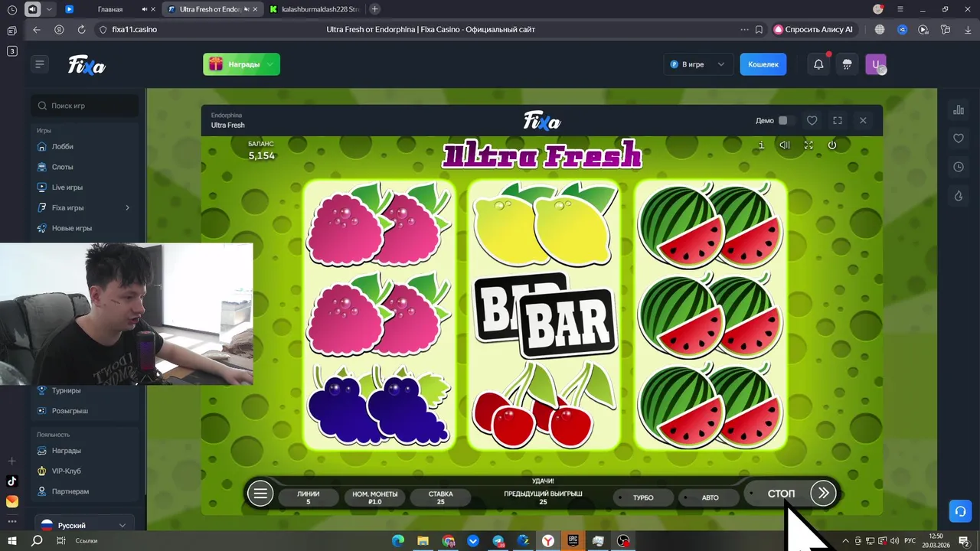Open the Русский language selector
Viewport: 980px width, 551px height.
point(84,525)
